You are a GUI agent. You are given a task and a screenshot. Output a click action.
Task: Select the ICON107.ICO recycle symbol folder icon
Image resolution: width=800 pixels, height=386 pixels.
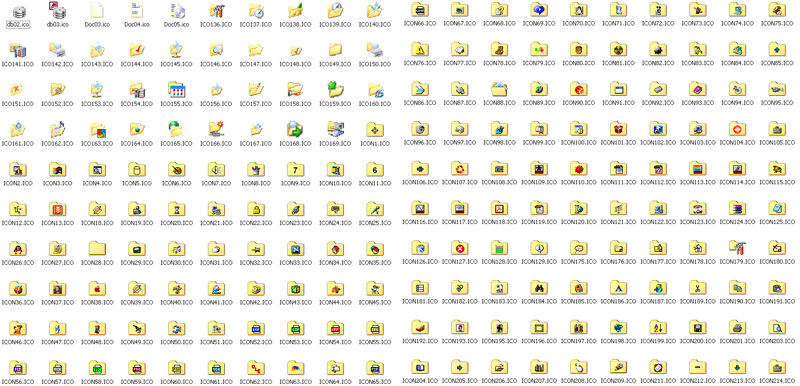click(460, 168)
